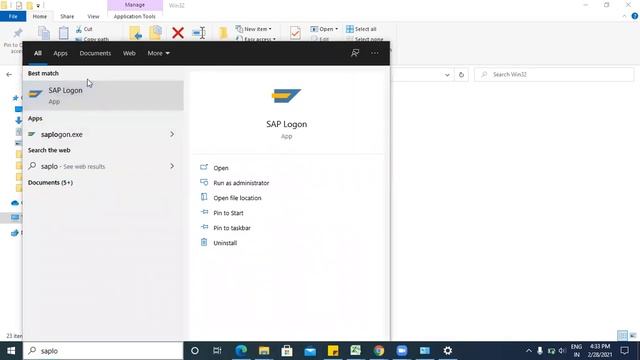Click Paste icon in Explorer ribbon

63,33
